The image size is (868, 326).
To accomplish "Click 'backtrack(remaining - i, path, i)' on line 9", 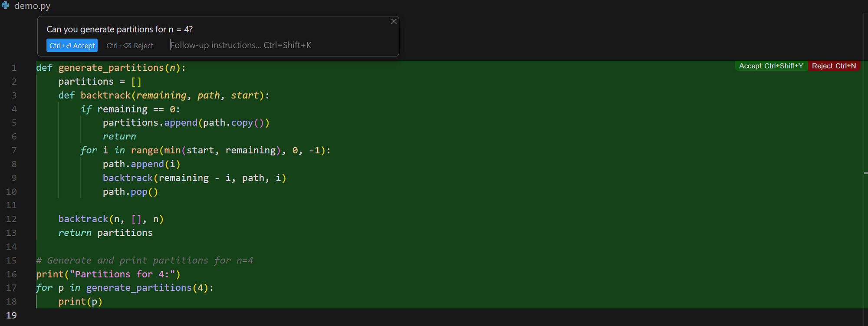I will click(x=194, y=178).
